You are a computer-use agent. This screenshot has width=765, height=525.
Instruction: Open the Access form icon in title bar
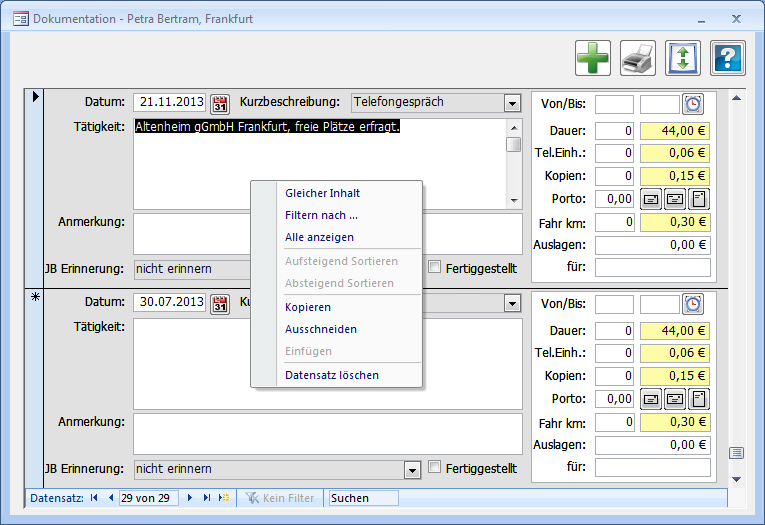click(21, 19)
